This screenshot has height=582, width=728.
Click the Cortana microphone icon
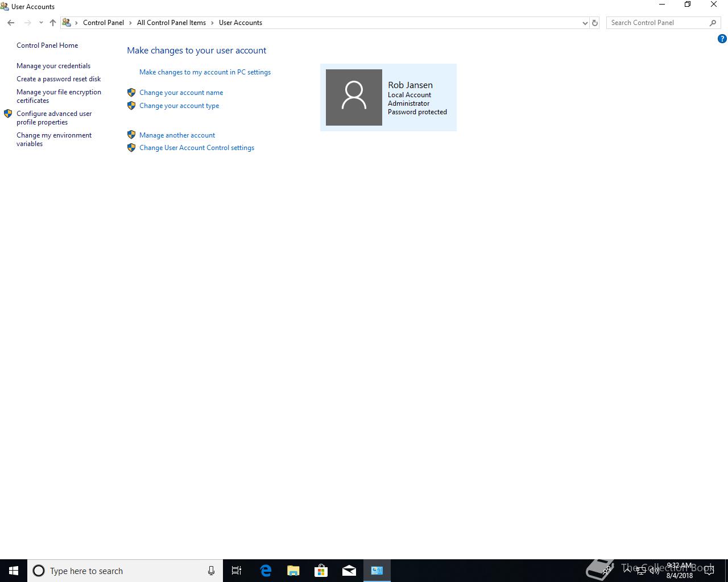pyautogui.click(x=211, y=571)
